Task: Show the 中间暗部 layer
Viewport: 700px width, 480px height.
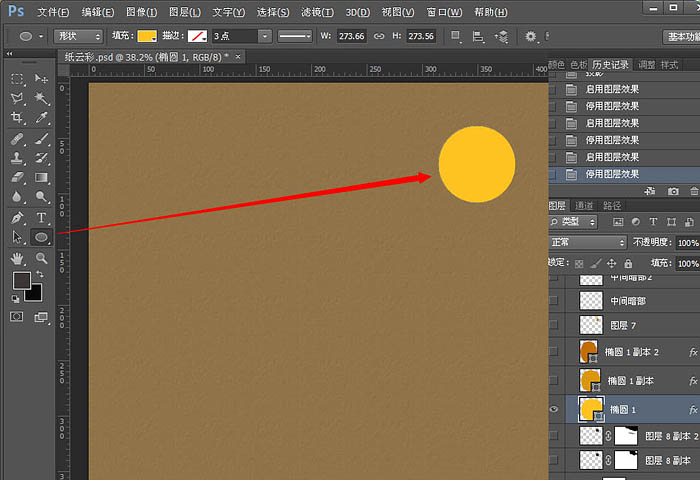Action: point(554,301)
